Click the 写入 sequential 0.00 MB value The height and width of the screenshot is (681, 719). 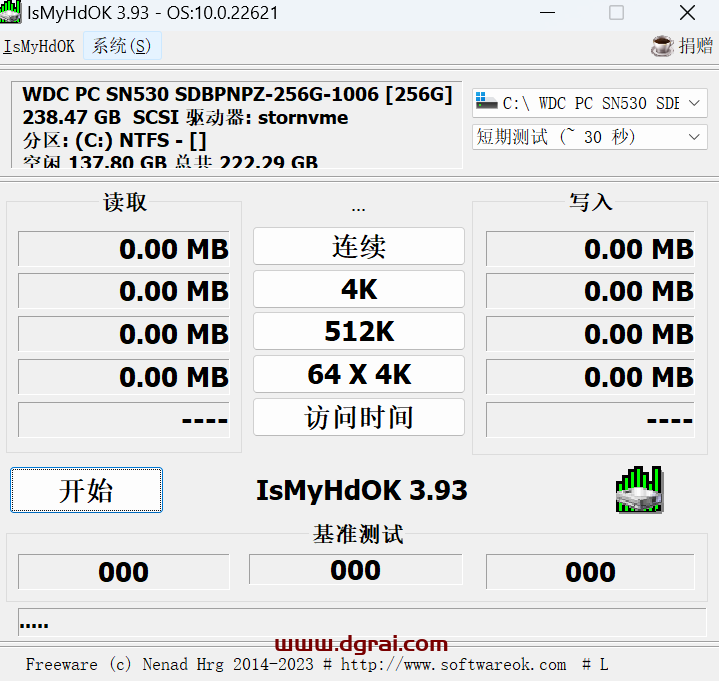click(590, 249)
